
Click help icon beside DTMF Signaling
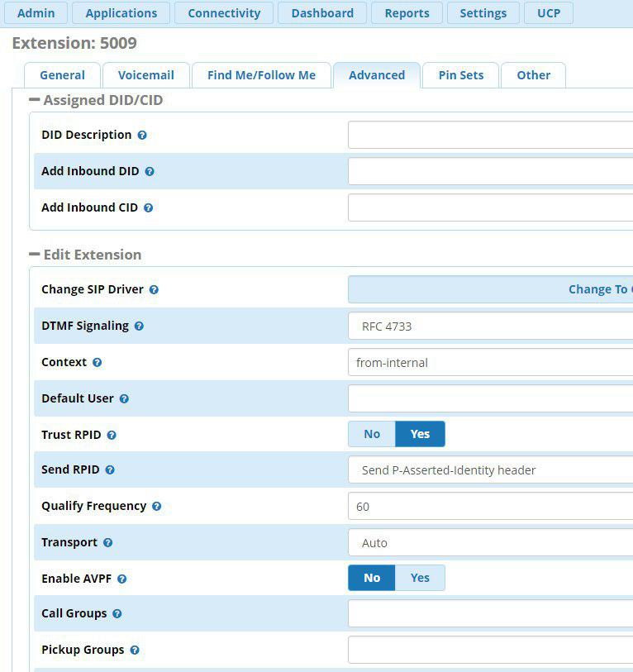point(139,326)
